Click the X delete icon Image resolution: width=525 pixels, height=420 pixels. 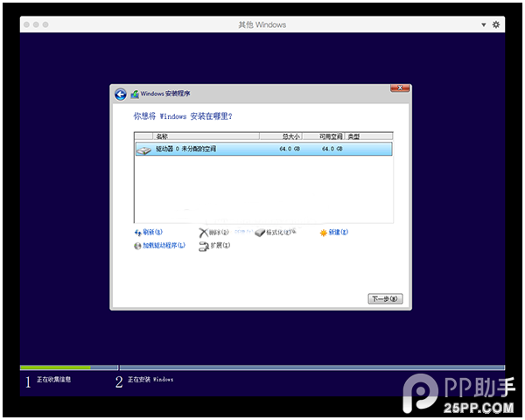[203, 233]
